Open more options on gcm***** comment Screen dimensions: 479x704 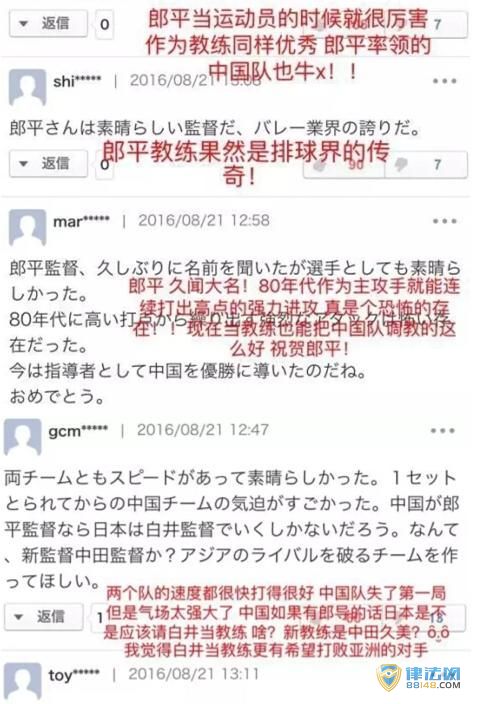[x=443, y=431]
